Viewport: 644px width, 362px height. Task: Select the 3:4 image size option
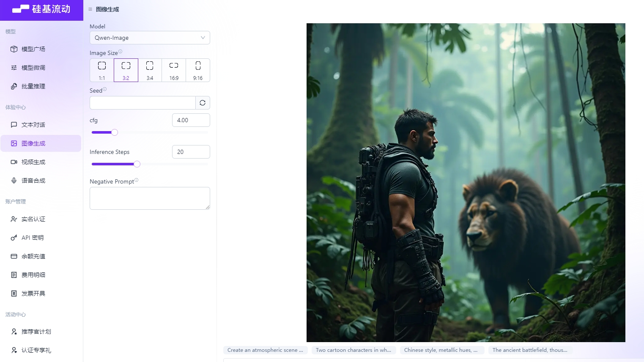coord(150,70)
